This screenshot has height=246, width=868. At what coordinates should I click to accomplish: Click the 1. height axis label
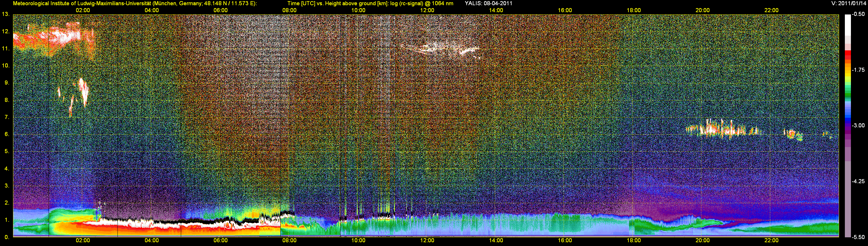point(7,220)
